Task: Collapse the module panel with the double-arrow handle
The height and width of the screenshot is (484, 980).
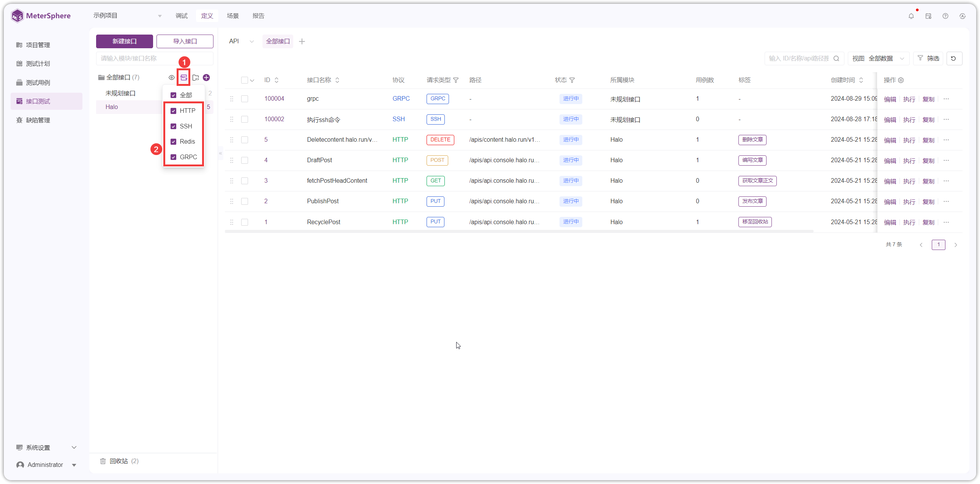Action: click(x=221, y=153)
